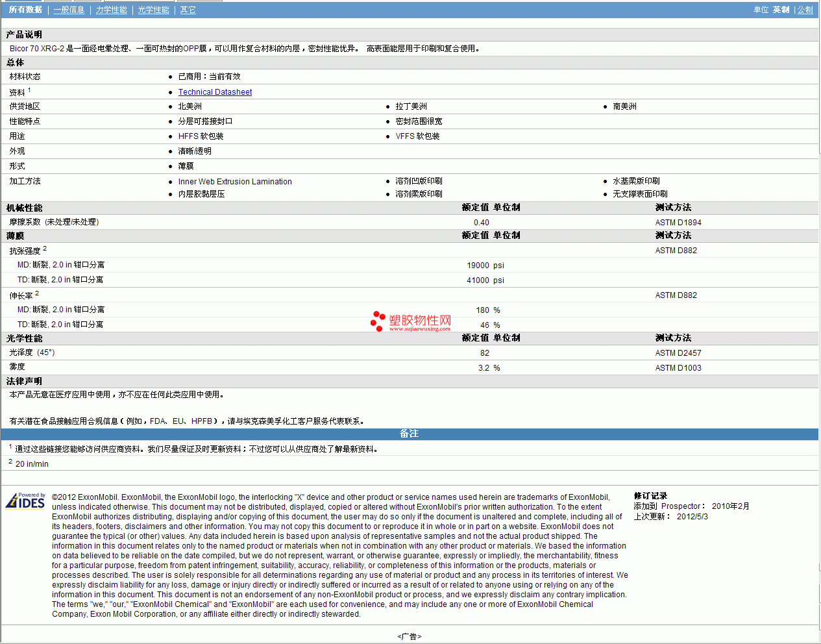Switch to the 光学性能 tab
The height and width of the screenshot is (644, 821).
153,10
